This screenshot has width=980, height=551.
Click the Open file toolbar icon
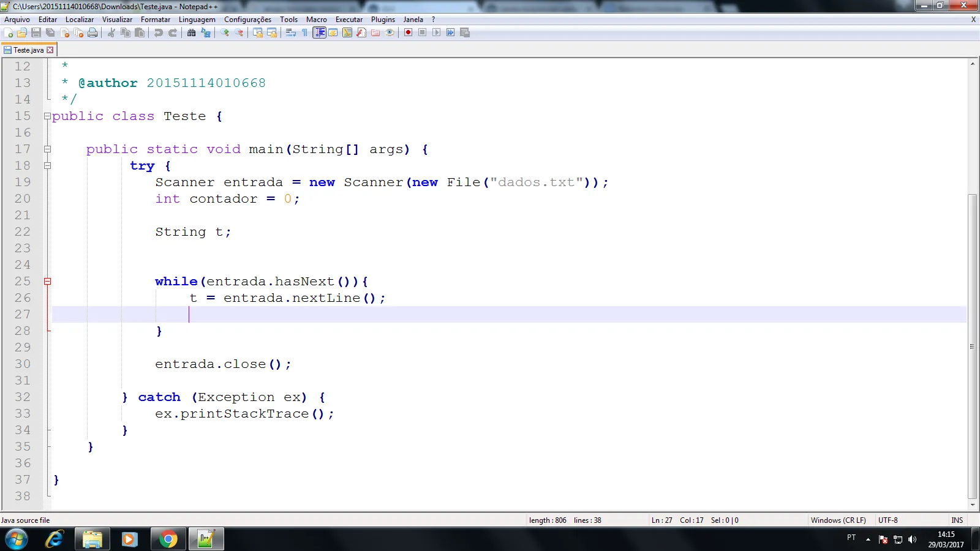[x=22, y=32]
